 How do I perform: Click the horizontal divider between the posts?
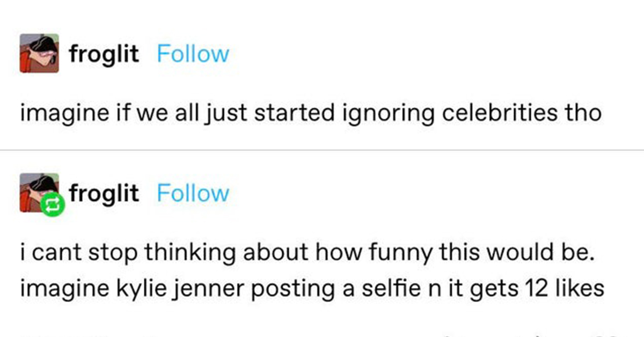tap(322, 150)
